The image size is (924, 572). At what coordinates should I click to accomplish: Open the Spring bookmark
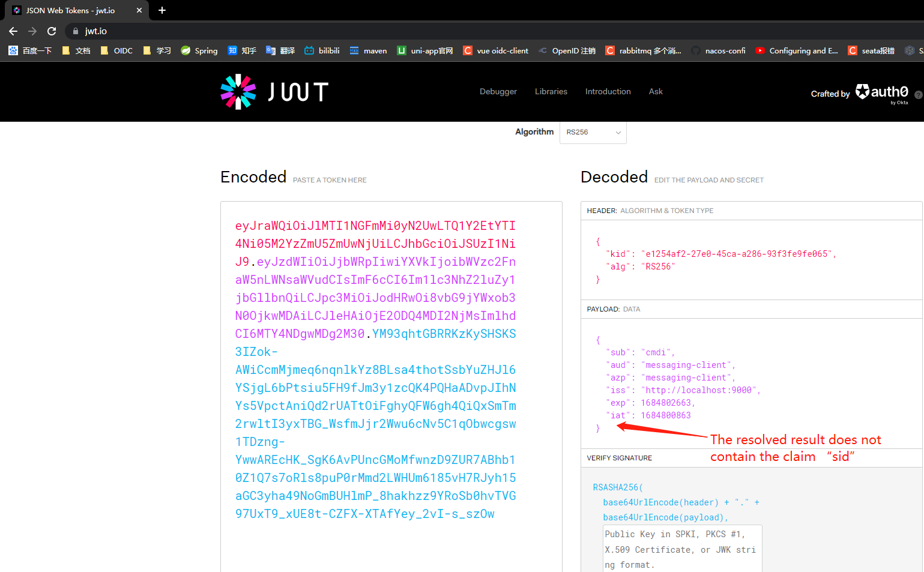pos(199,50)
